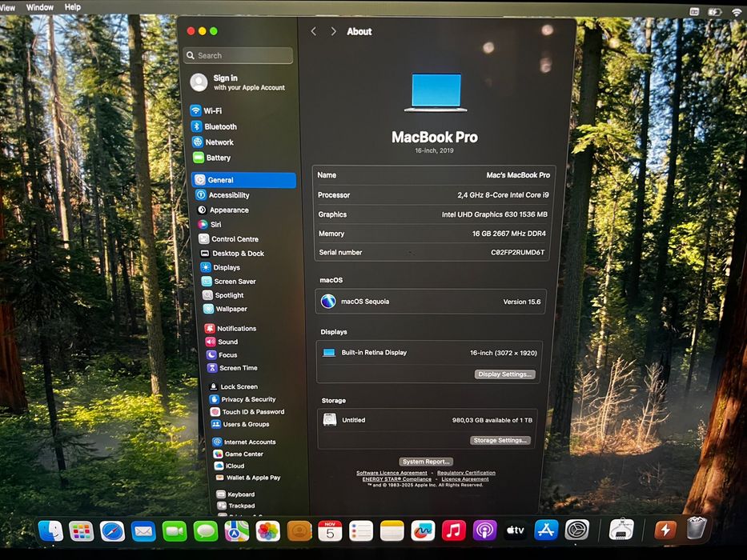
Task: Click the battery charging status icon
Action: coord(714,12)
